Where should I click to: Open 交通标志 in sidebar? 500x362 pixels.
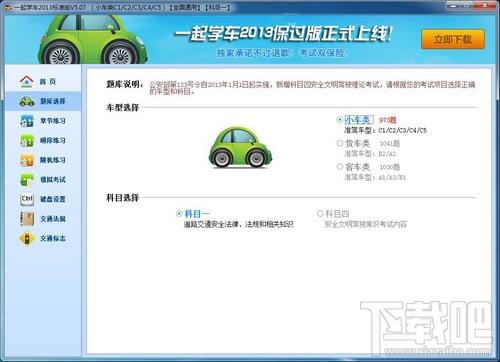click(43, 238)
